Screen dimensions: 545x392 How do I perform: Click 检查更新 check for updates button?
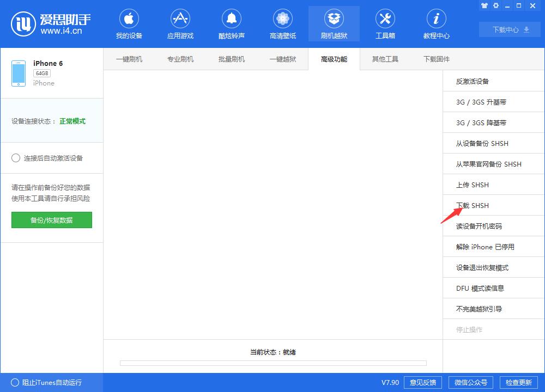pyautogui.click(x=518, y=382)
